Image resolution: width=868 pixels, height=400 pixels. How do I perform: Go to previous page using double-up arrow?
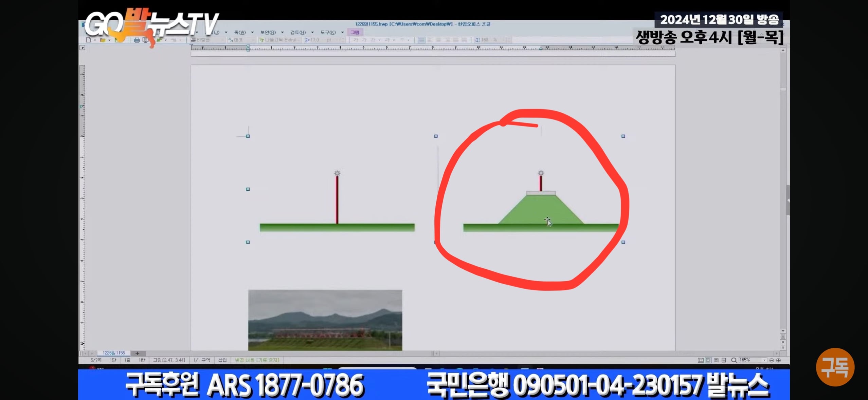click(x=783, y=342)
